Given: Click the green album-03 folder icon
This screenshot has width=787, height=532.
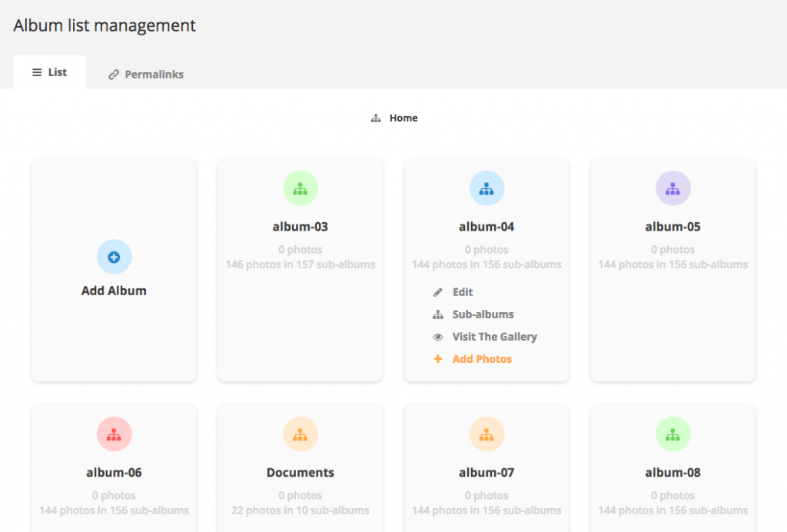Looking at the screenshot, I should click(x=300, y=188).
